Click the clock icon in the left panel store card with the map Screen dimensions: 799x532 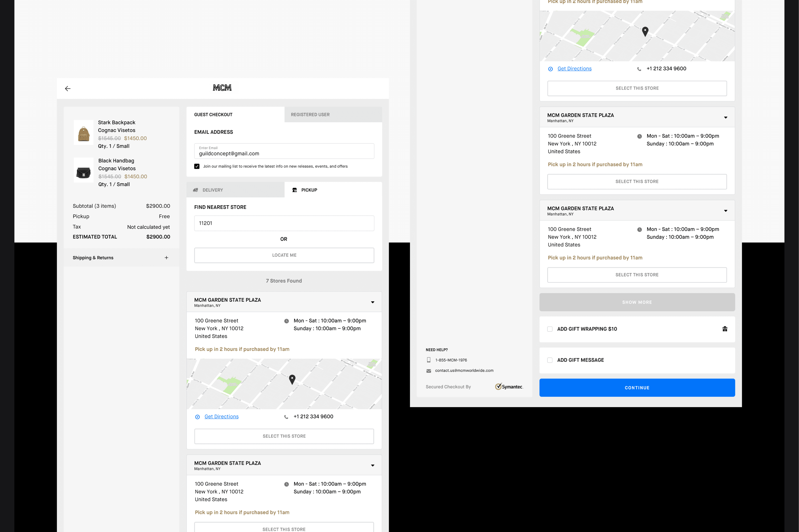click(x=286, y=321)
